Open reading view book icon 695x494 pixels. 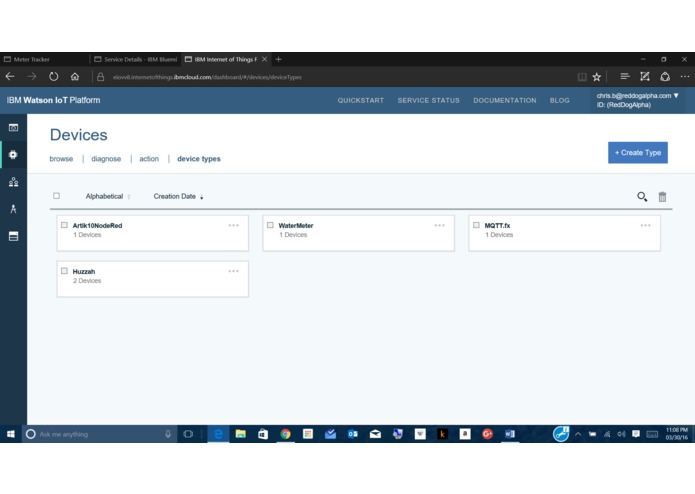(x=582, y=77)
